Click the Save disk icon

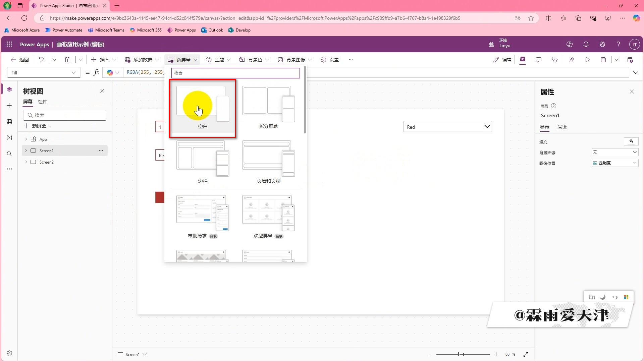point(603,60)
